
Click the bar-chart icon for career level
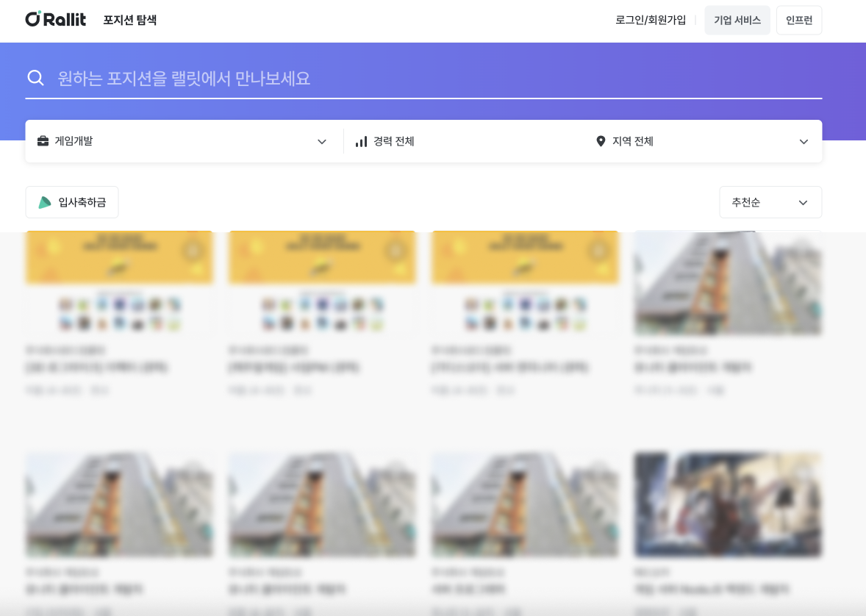361,141
